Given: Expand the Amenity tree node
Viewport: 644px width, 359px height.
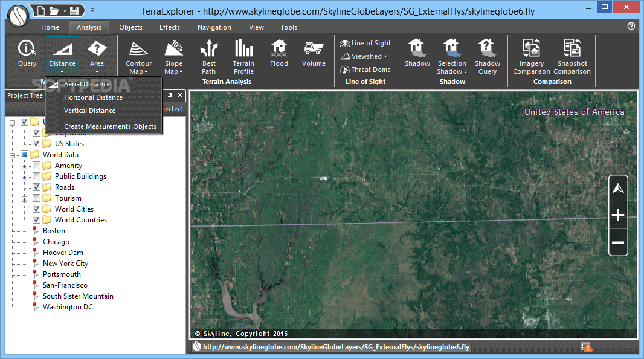Looking at the screenshot, I should click(25, 166).
